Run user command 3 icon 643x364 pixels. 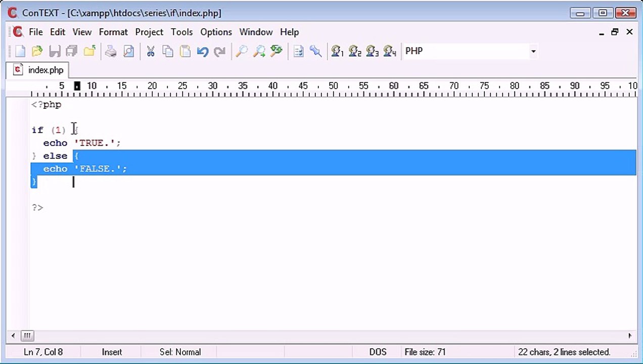[x=372, y=51]
